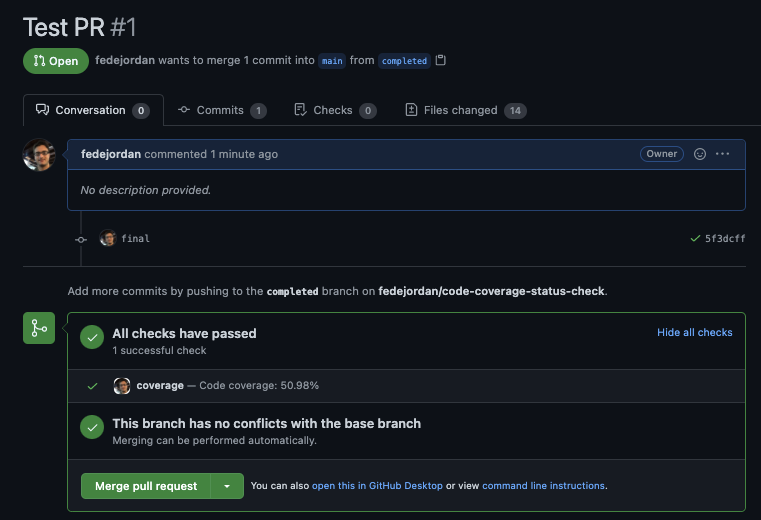Open the final commit message link

(135, 238)
